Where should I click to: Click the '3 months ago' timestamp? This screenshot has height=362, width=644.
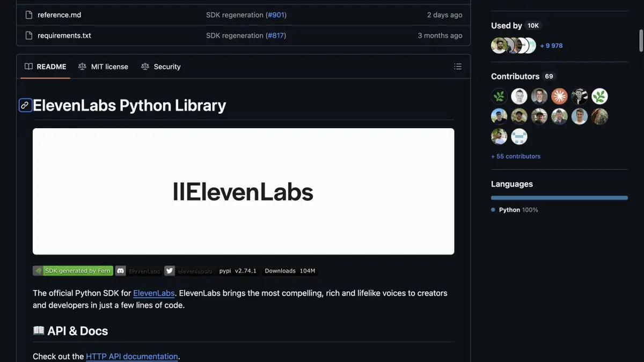(x=440, y=35)
